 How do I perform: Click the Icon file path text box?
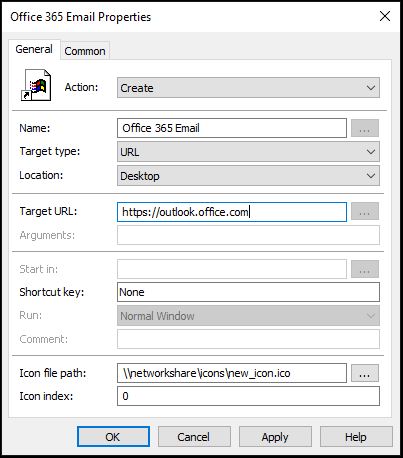(x=232, y=373)
